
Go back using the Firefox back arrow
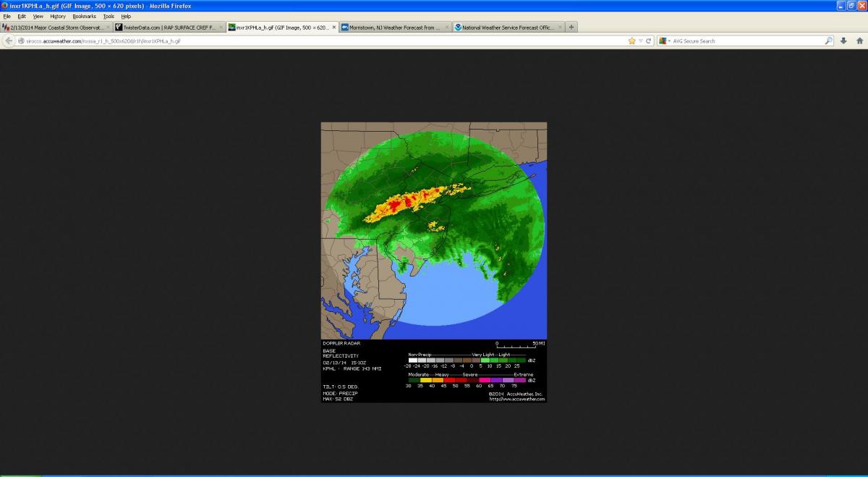pos(9,41)
